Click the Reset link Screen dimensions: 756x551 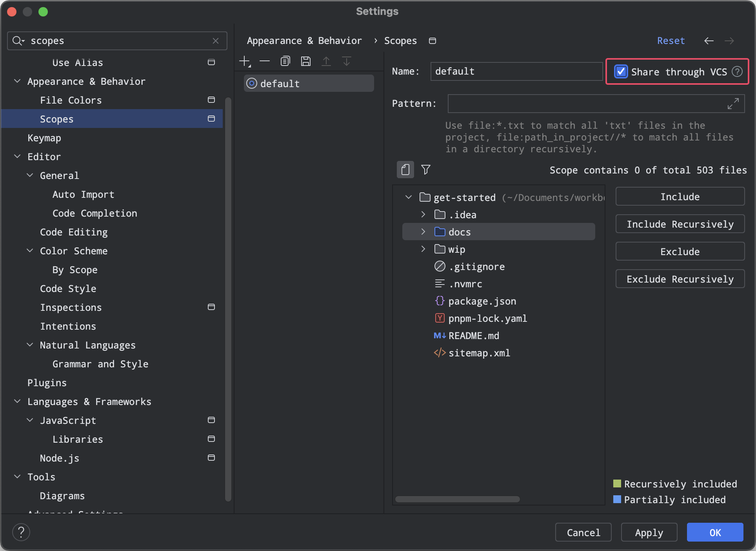(x=671, y=41)
